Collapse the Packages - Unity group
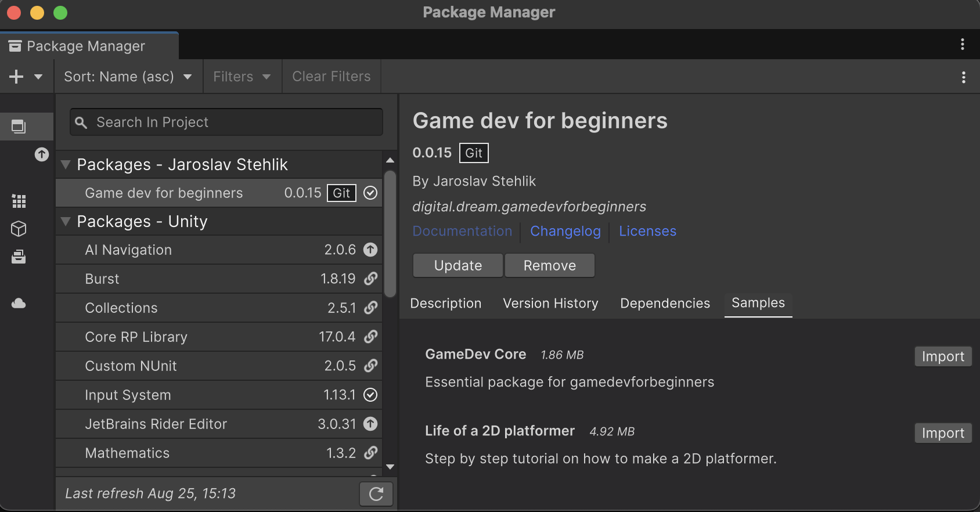980x512 pixels. pos(66,222)
